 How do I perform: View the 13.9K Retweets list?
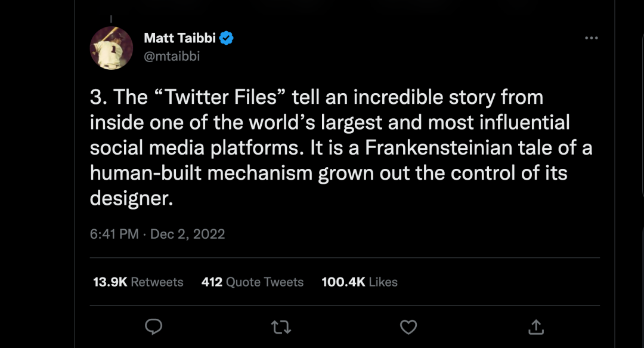tap(138, 282)
